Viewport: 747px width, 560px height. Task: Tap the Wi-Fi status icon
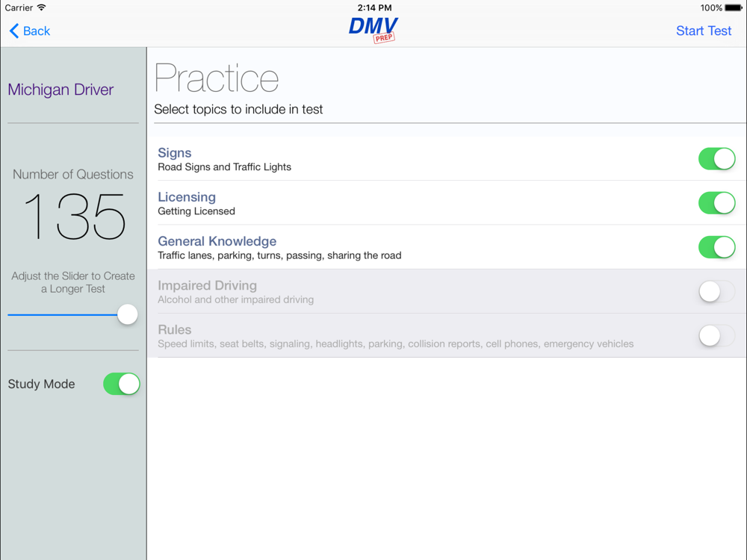tap(41, 7)
